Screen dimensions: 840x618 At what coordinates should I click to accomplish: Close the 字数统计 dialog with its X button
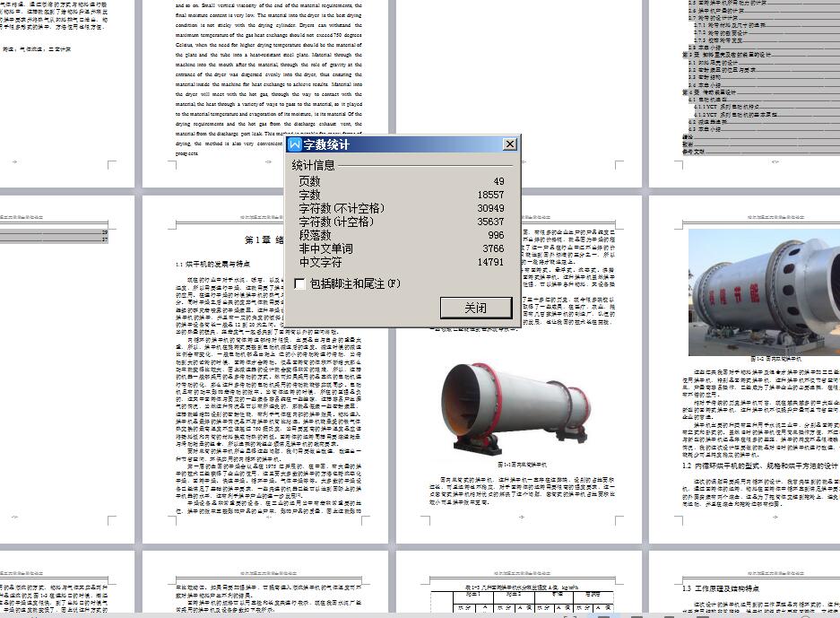tap(510, 144)
